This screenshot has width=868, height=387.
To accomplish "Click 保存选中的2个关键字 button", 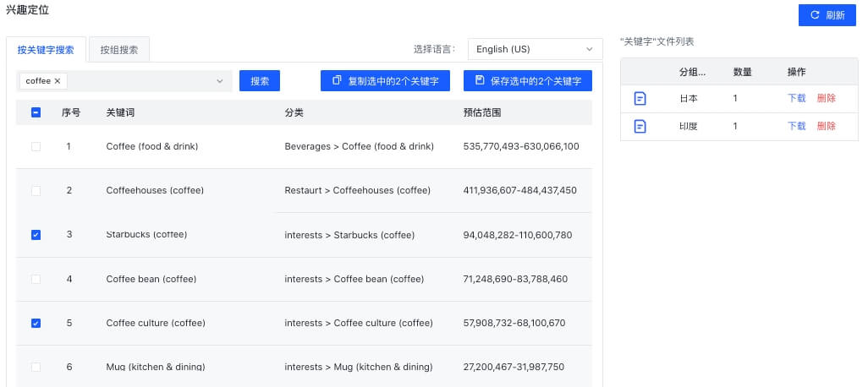I will (x=528, y=81).
